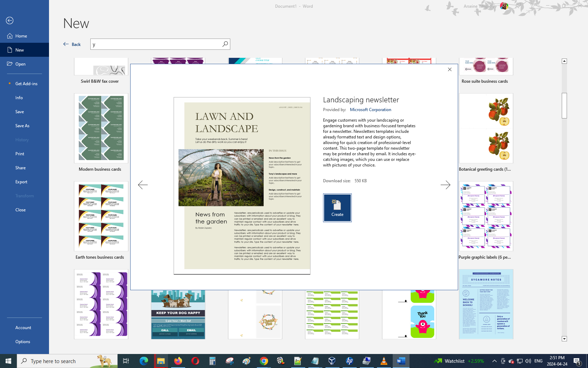Close the Landscaping newsletter preview
The height and width of the screenshot is (368, 588).
[x=450, y=69]
